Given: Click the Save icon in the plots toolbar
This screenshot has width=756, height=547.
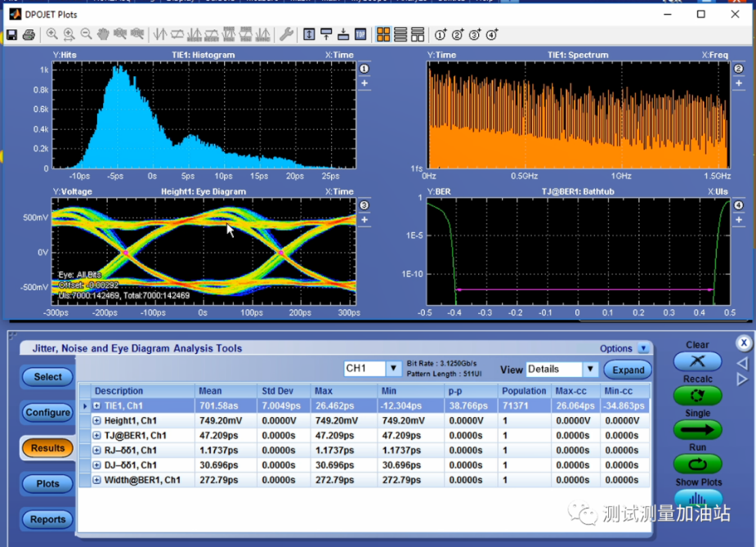Looking at the screenshot, I should pos(12,34).
